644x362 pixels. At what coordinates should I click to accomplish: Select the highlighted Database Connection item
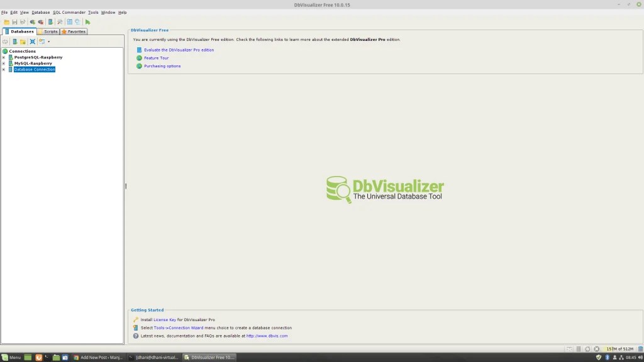click(35, 69)
